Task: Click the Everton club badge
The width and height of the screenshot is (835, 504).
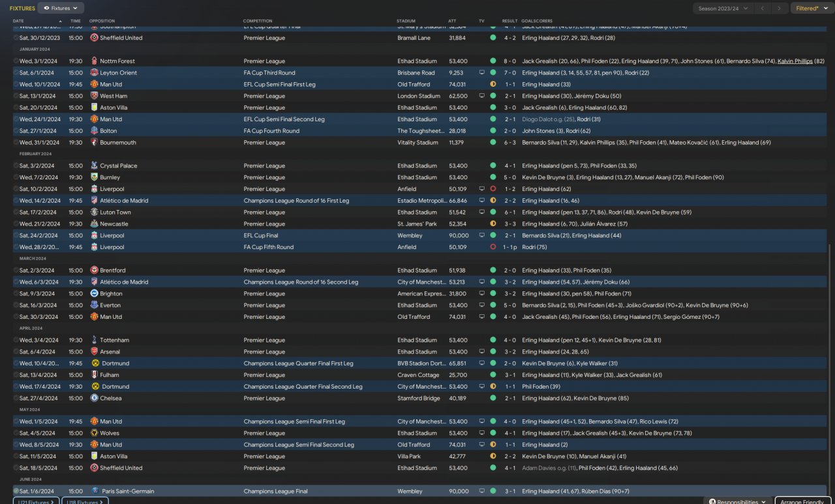Action: [95, 305]
